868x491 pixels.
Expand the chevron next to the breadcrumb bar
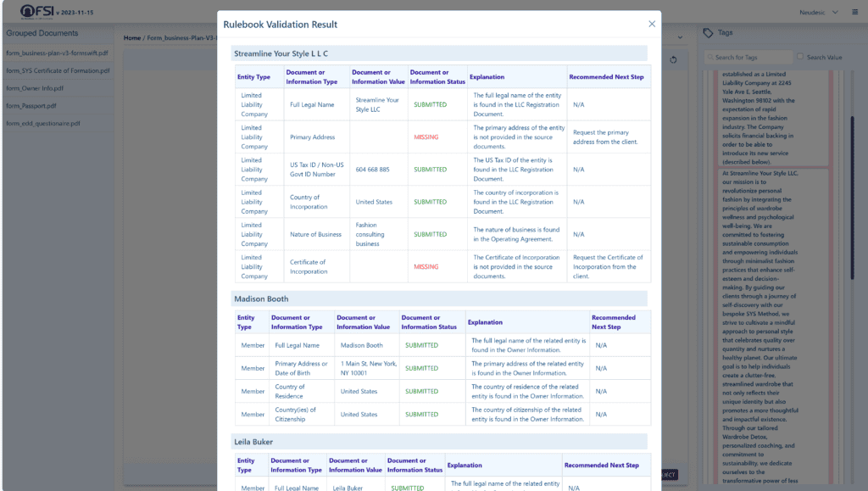[680, 37]
